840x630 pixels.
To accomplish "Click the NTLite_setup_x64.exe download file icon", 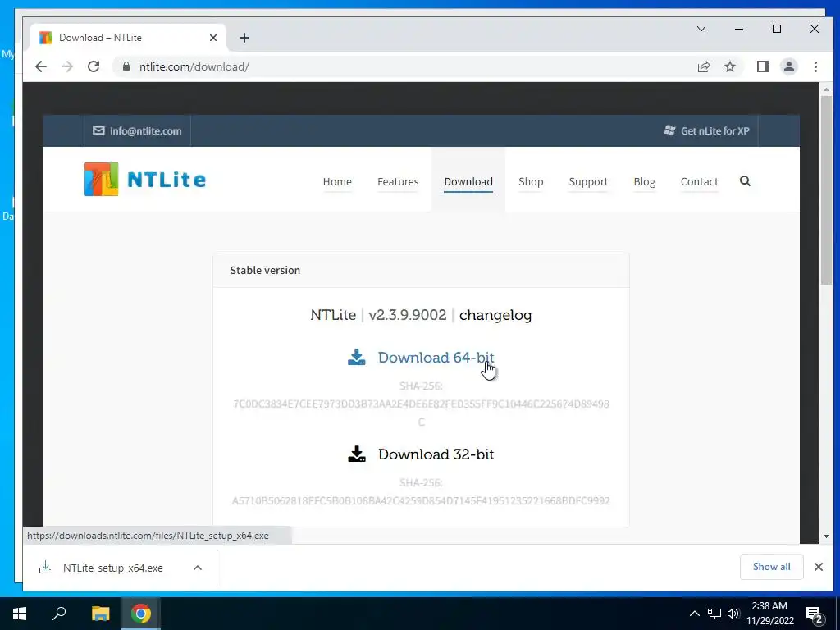I will pos(46,568).
